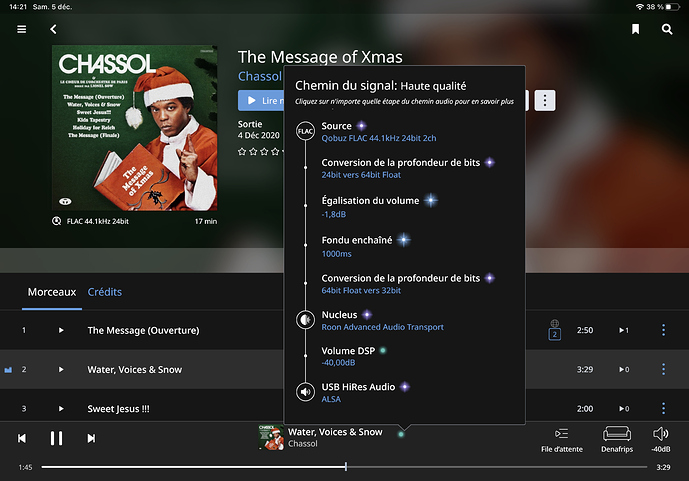
Task: Click the purple star beside Nucleus
Action: (x=367, y=315)
